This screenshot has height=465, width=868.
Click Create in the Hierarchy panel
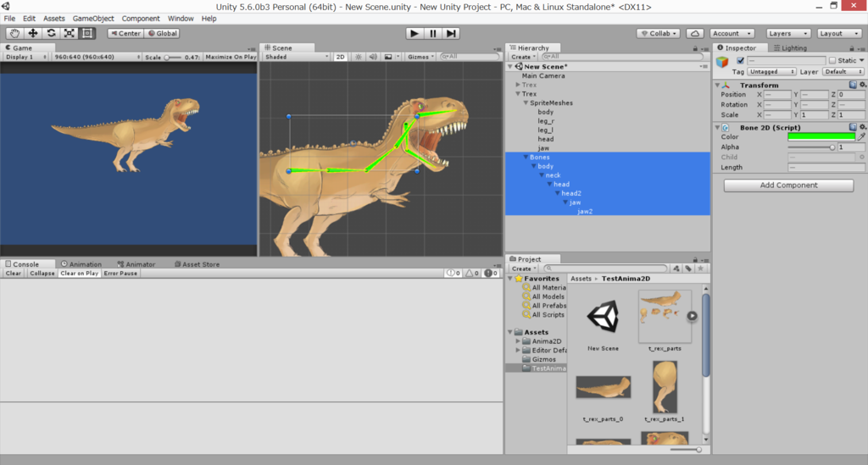523,57
